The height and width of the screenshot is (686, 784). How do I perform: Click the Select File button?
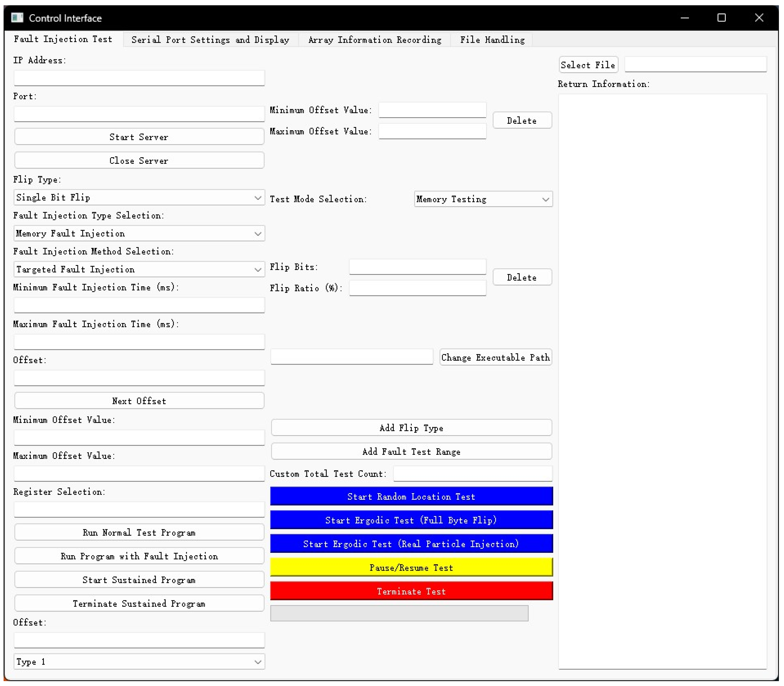point(588,65)
